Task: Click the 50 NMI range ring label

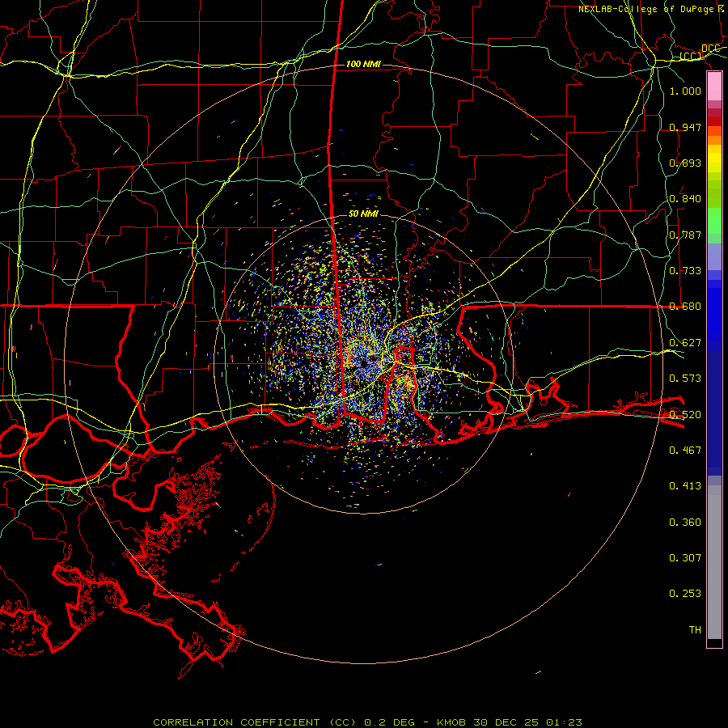Action: 363,214
